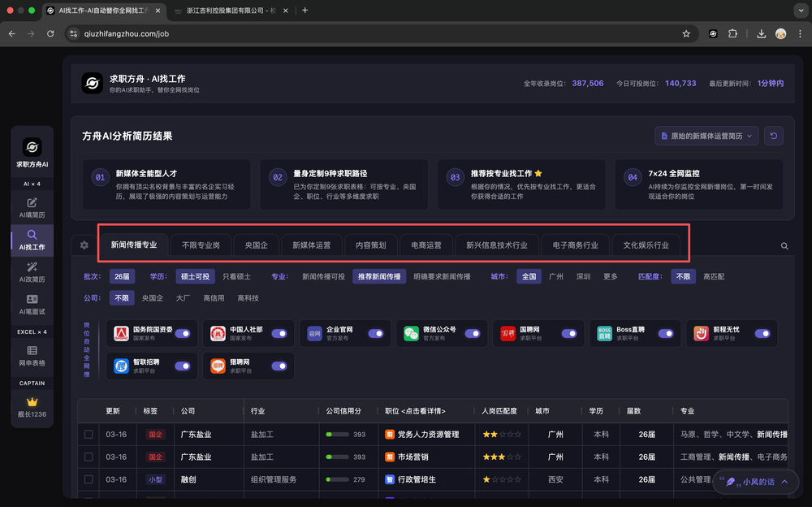Click the search icon right of tabs
The height and width of the screenshot is (507, 812).
(x=784, y=245)
